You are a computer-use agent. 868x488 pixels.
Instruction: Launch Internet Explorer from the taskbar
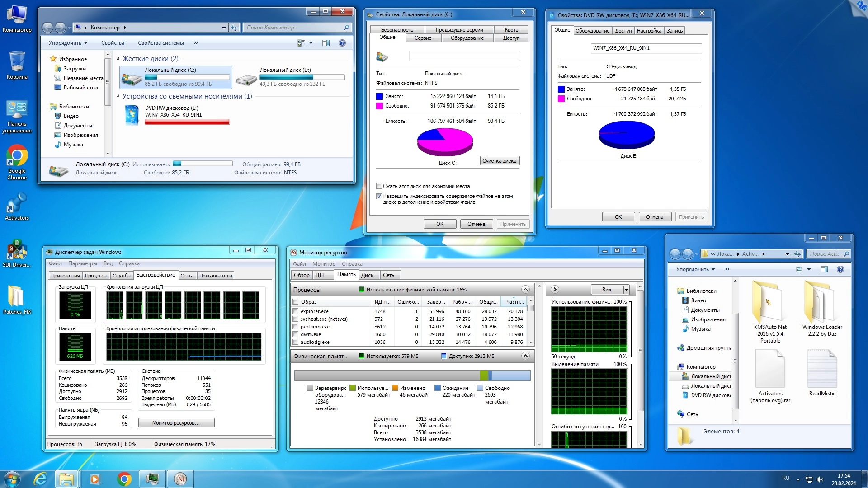click(x=41, y=479)
